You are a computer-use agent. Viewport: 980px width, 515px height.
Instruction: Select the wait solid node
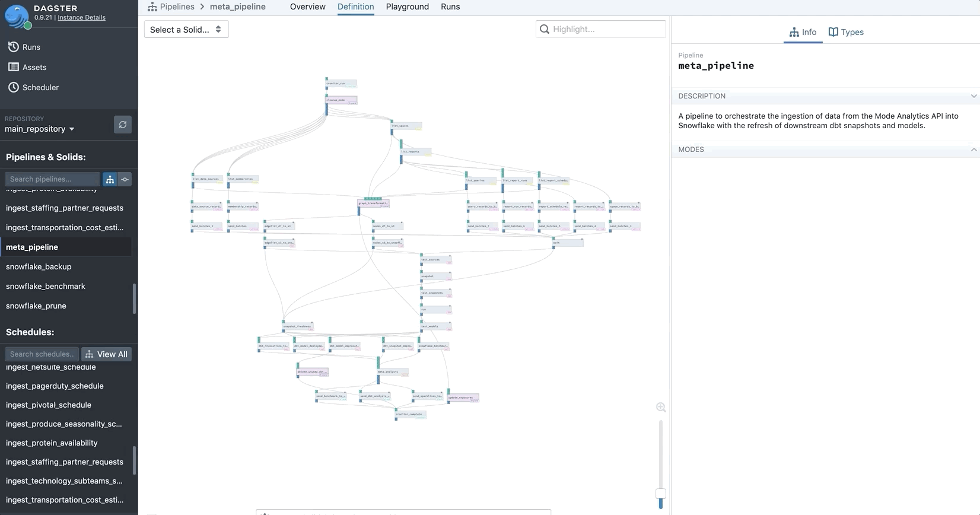pos(568,242)
